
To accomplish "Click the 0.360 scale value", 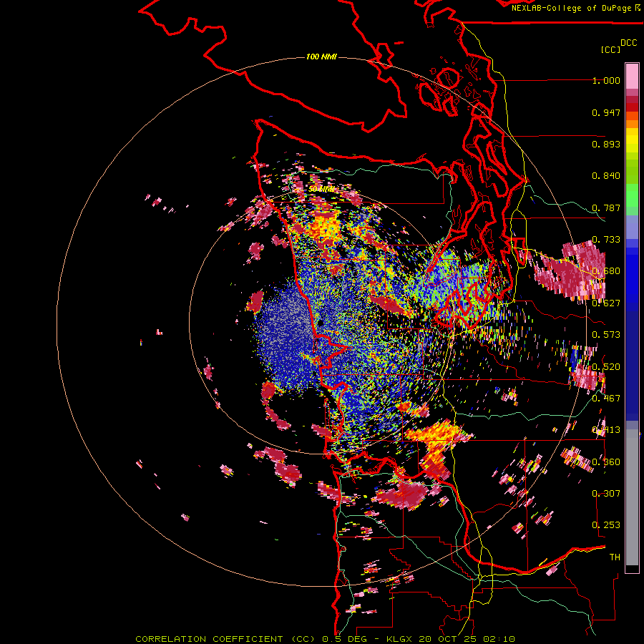I will point(606,462).
